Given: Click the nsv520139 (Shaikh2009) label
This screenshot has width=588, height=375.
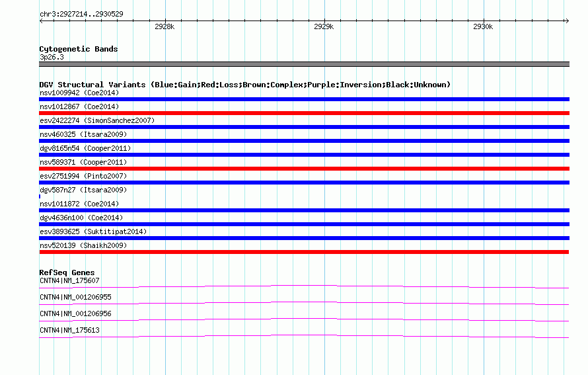Looking at the screenshot, I should tap(83, 245).
